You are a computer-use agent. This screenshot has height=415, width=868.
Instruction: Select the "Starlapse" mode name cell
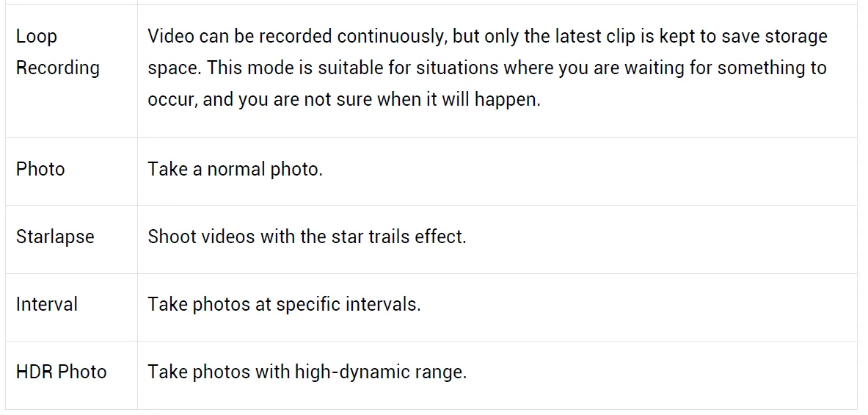pyautogui.click(x=55, y=237)
